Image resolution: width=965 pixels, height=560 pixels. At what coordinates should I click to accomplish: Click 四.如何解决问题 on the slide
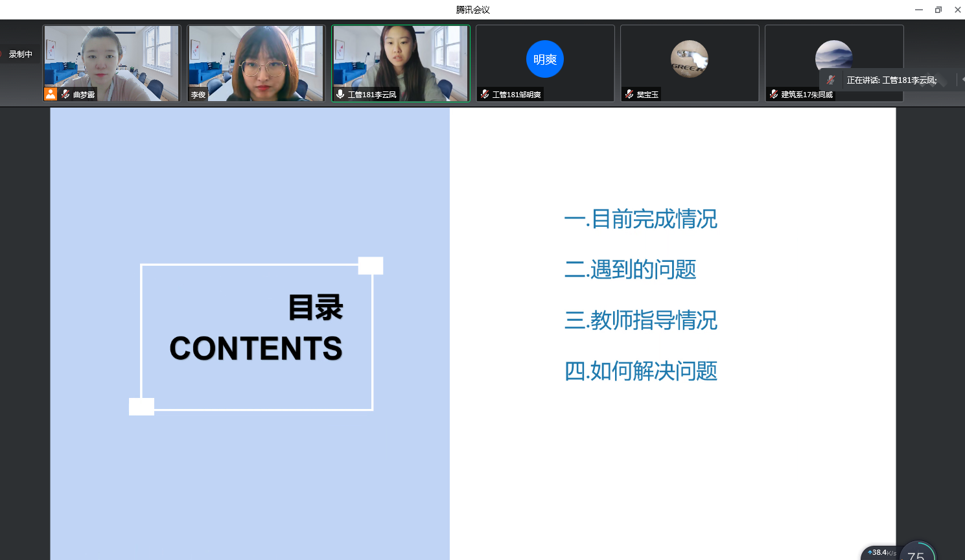(640, 371)
